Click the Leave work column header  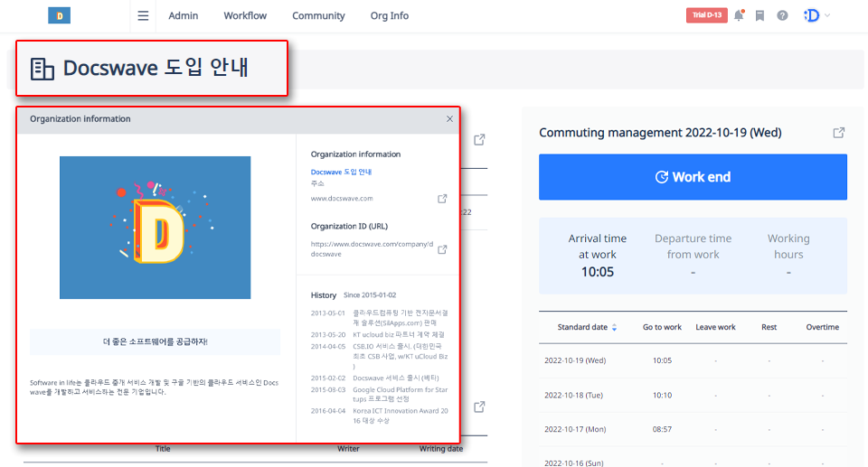[x=715, y=327]
